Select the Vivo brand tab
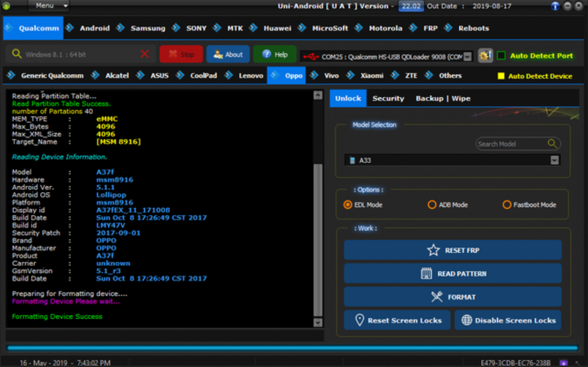 tap(331, 76)
